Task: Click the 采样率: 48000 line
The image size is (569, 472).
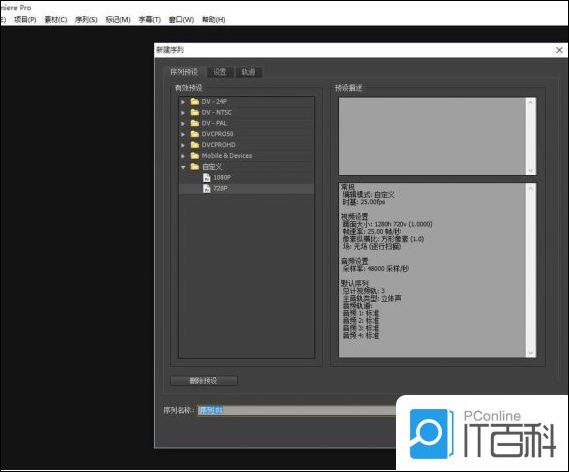Action: click(x=376, y=269)
